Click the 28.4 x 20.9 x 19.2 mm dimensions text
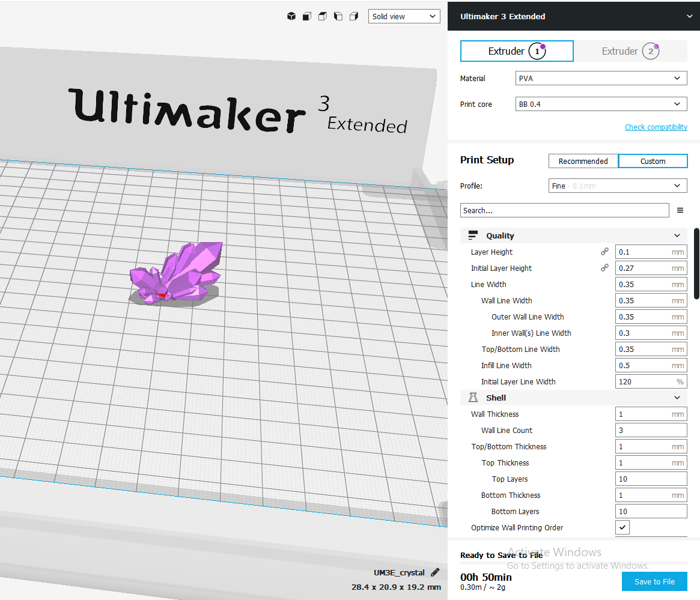Viewport: 700px width, 600px height. (396, 587)
